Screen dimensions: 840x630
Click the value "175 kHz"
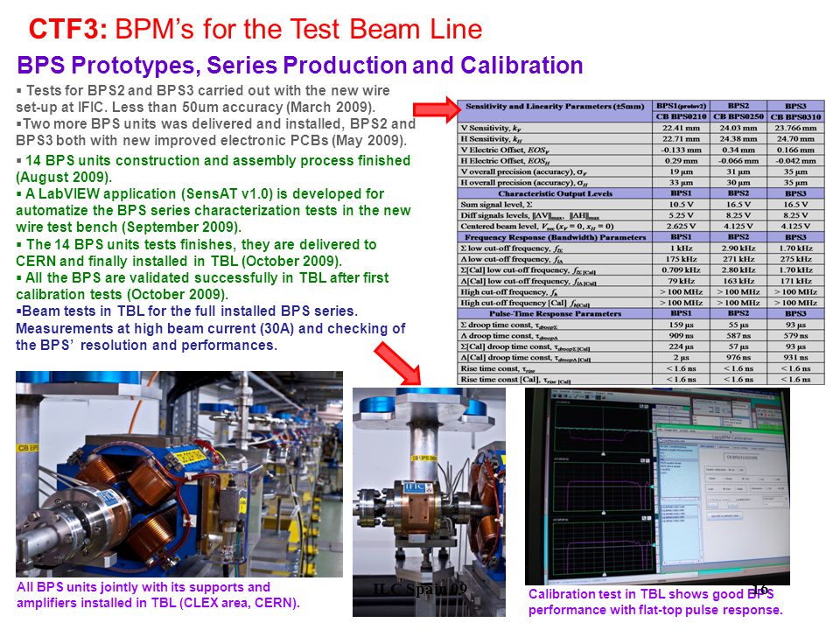(x=681, y=259)
